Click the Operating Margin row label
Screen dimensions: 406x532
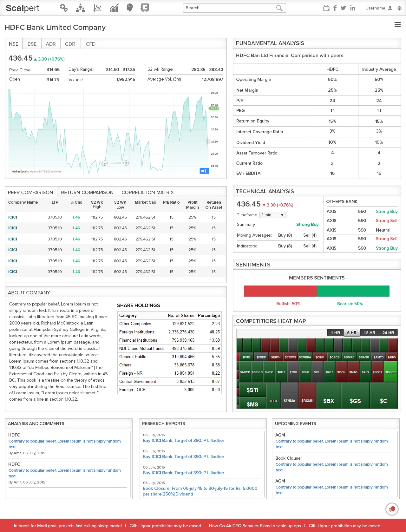254,79
